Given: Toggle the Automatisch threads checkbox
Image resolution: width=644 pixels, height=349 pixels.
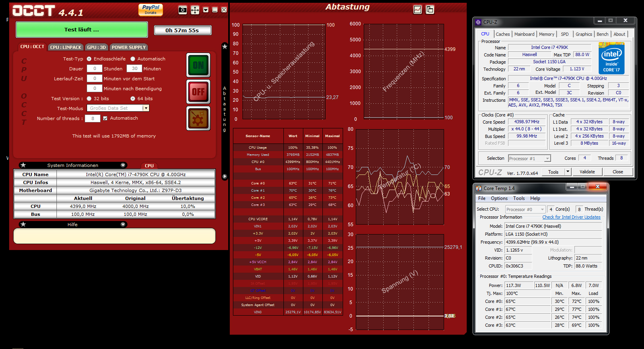Looking at the screenshot, I should coord(105,118).
